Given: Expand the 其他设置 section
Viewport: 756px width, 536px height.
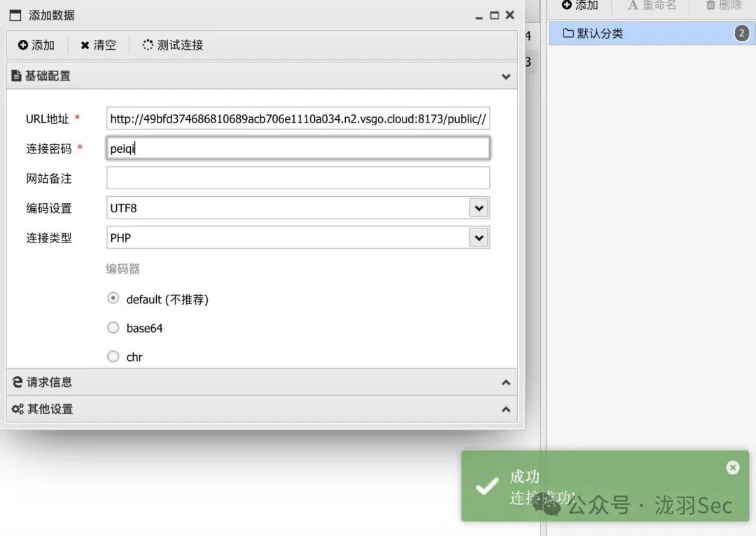Looking at the screenshot, I should [x=505, y=409].
